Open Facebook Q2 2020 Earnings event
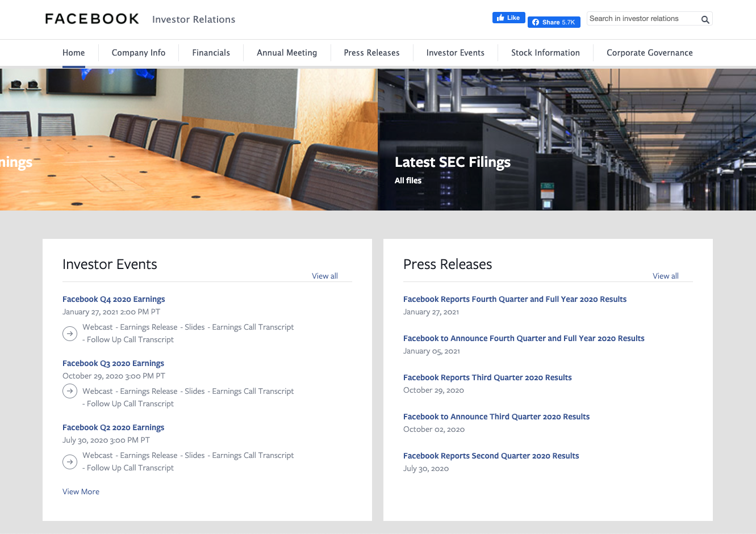 (113, 427)
